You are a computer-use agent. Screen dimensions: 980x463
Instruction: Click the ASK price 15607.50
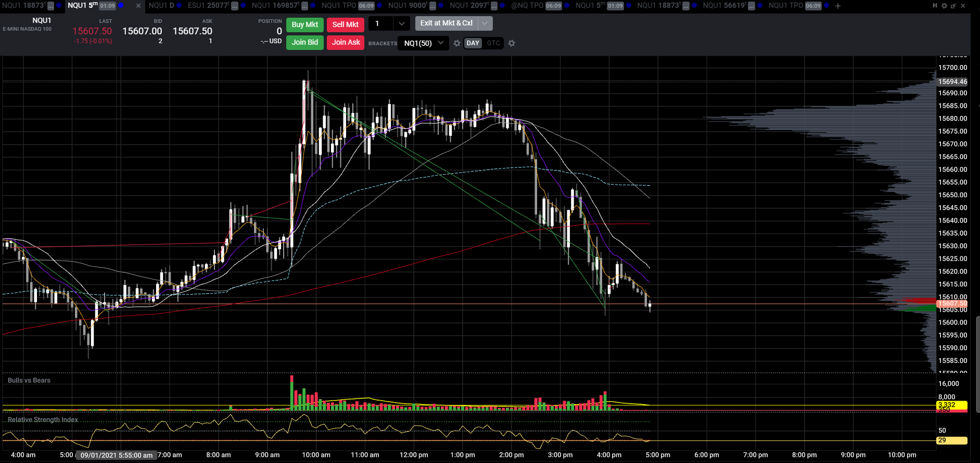pos(193,31)
